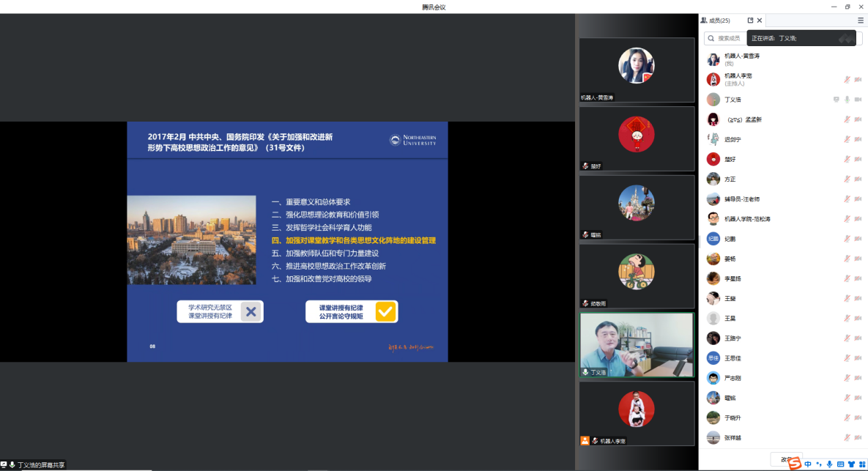Switch Sogou Chinese/English input mode

coord(808,464)
